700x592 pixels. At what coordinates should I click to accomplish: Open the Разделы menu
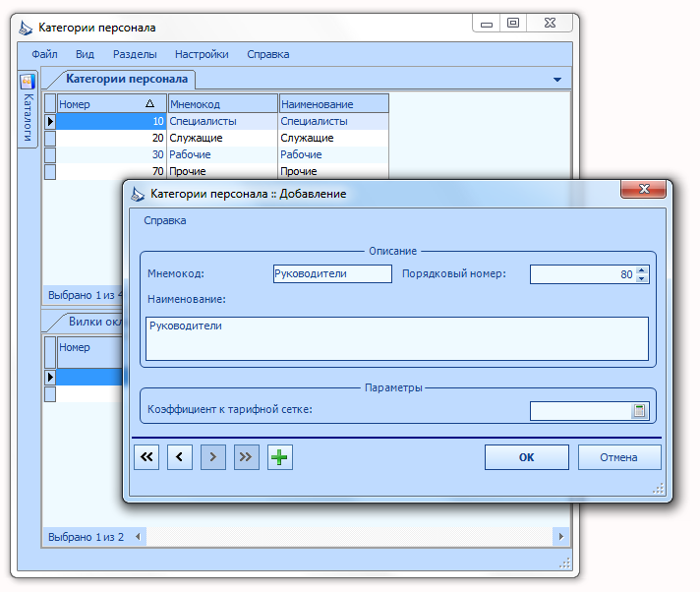tap(135, 54)
